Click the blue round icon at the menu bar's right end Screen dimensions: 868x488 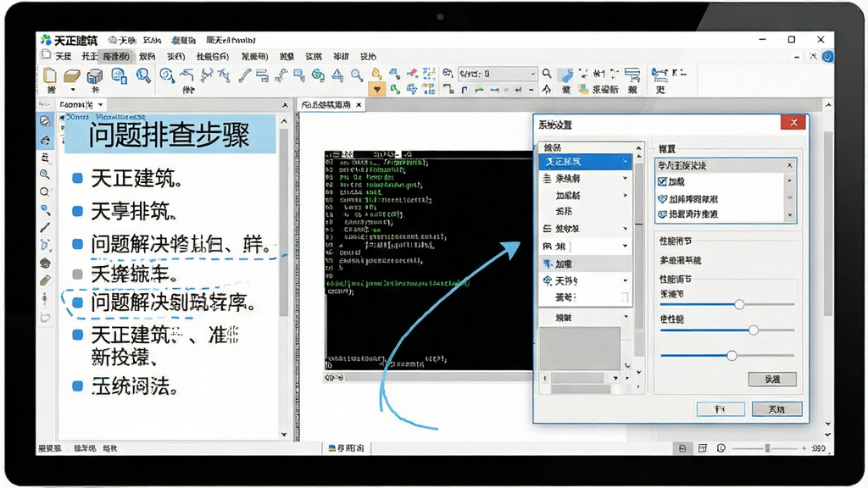point(827,57)
